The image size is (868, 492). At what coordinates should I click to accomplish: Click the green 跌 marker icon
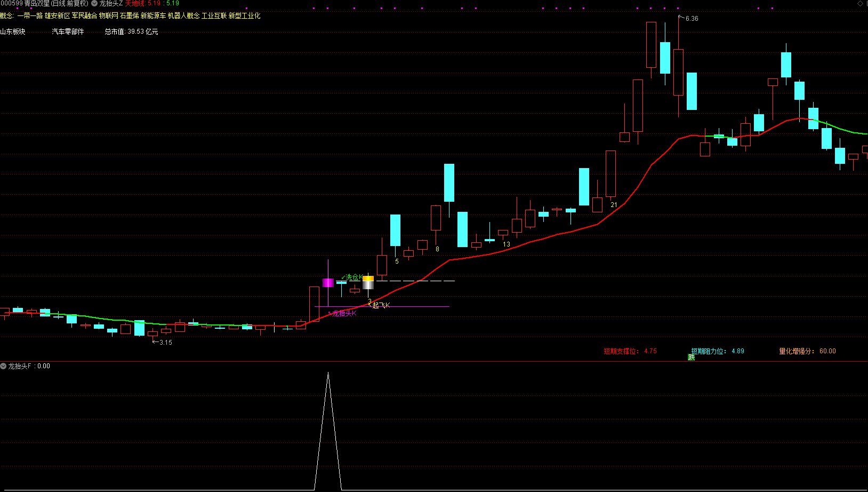pos(691,357)
